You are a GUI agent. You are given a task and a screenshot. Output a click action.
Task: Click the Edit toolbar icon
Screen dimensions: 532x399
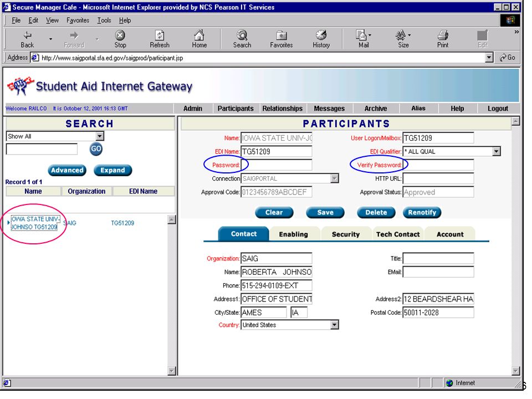coord(482,39)
